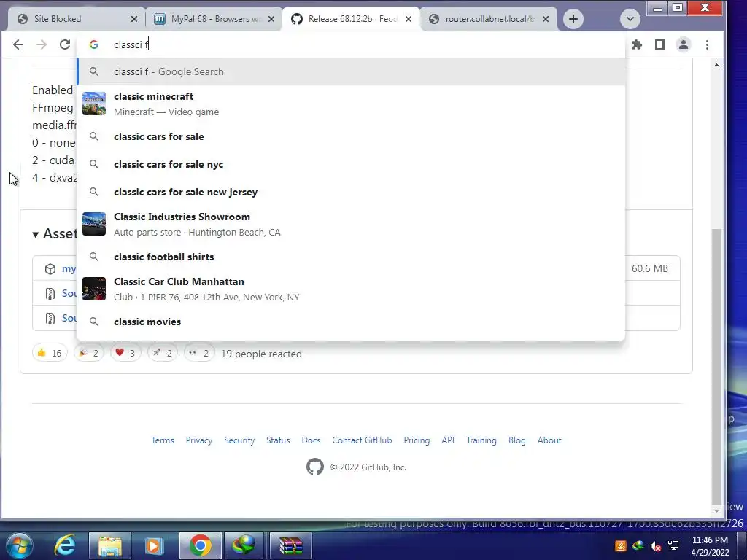Open the Contact GitHub link
The image size is (747, 560).
tap(362, 440)
